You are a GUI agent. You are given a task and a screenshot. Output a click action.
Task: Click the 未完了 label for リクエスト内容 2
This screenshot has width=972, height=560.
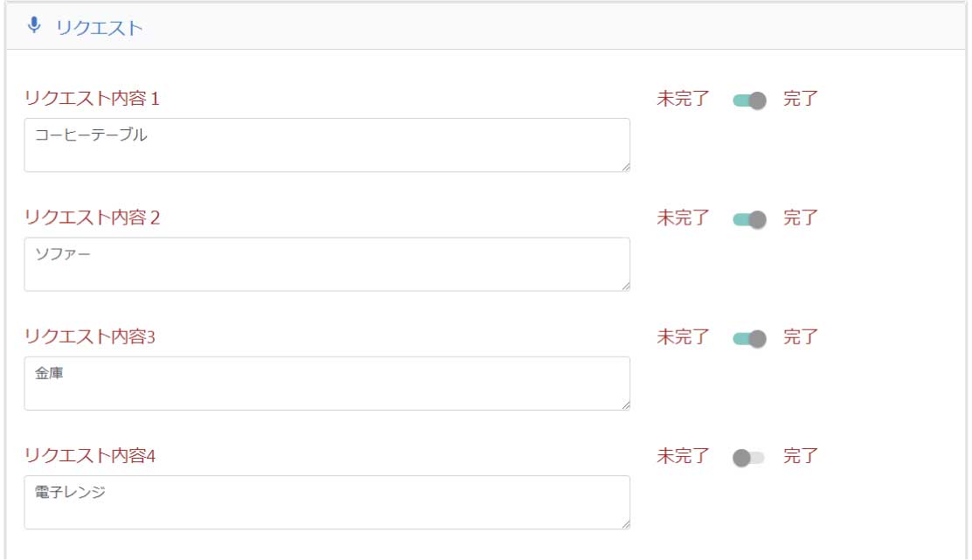[683, 218]
